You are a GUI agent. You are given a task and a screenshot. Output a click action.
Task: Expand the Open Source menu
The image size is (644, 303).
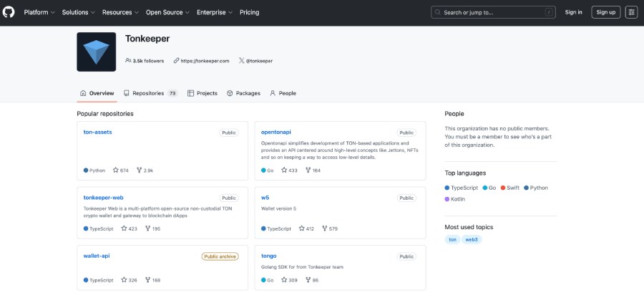167,12
